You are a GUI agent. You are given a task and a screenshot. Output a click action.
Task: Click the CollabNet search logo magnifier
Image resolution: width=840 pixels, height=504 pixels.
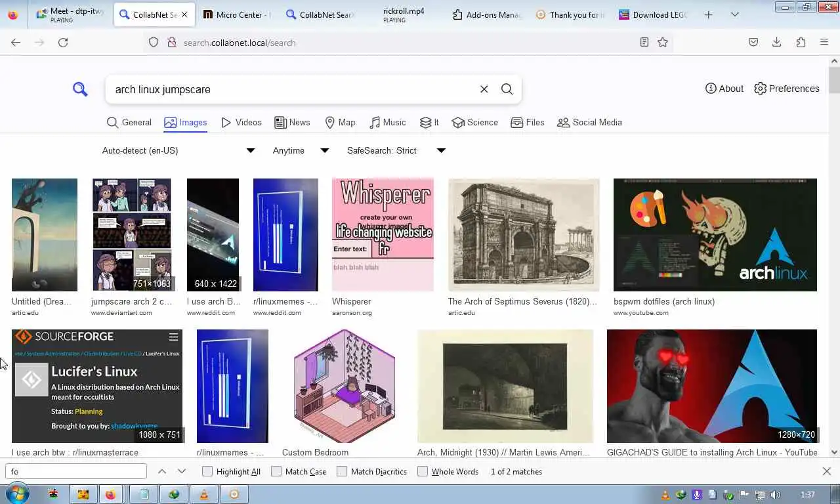click(80, 89)
